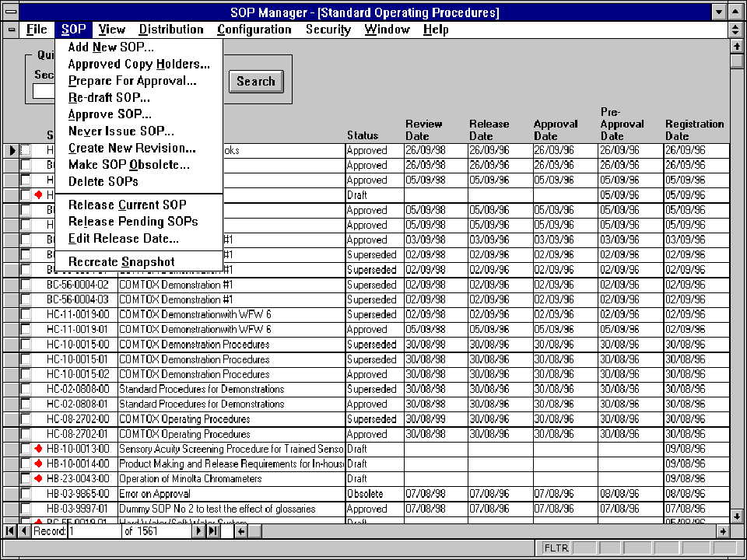Click the vertical scrollbar thumb
This screenshot has height=560, width=747.
point(737,61)
